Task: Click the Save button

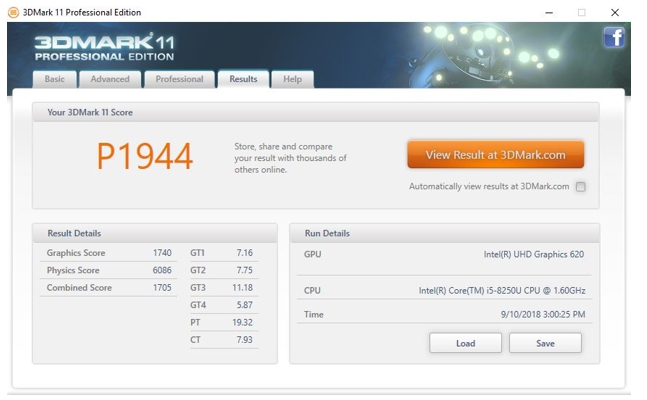Action: (545, 343)
